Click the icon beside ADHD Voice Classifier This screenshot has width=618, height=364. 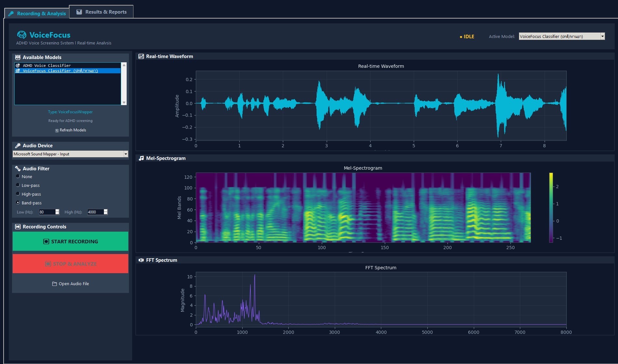click(18, 66)
